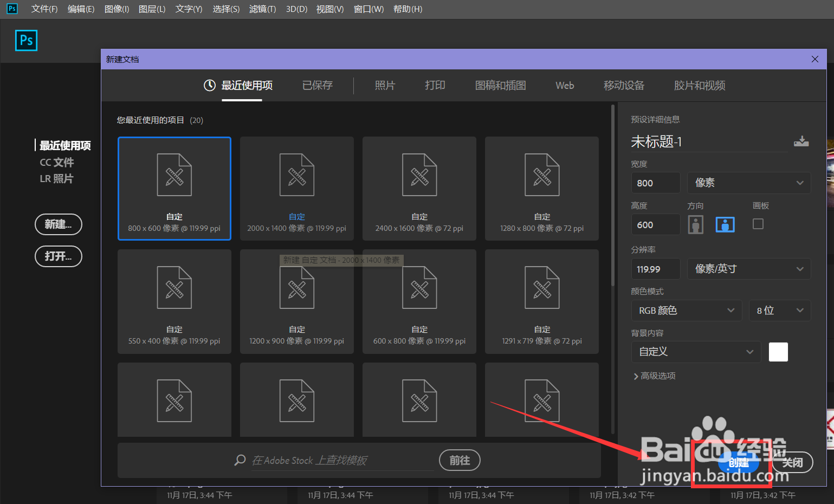Click the 高度 height input field
The height and width of the screenshot is (504, 834).
pos(656,224)
